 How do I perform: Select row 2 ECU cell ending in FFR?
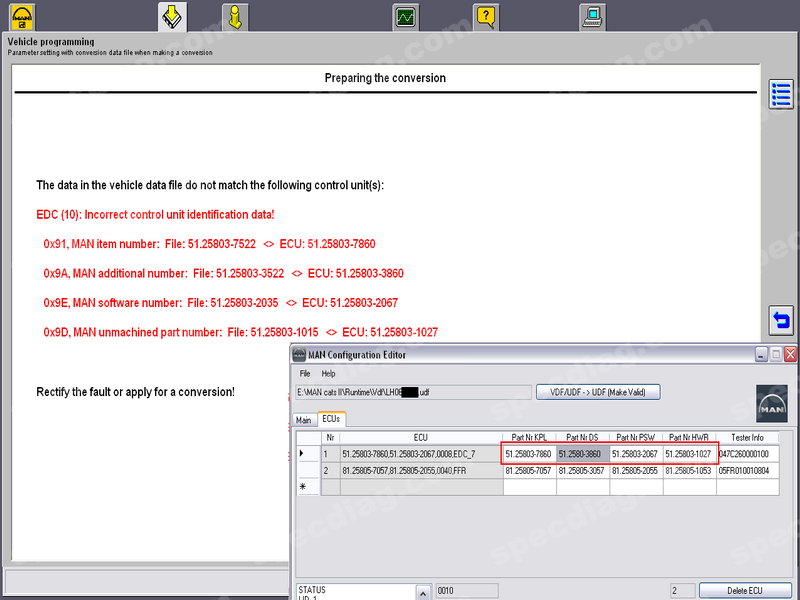420,470
